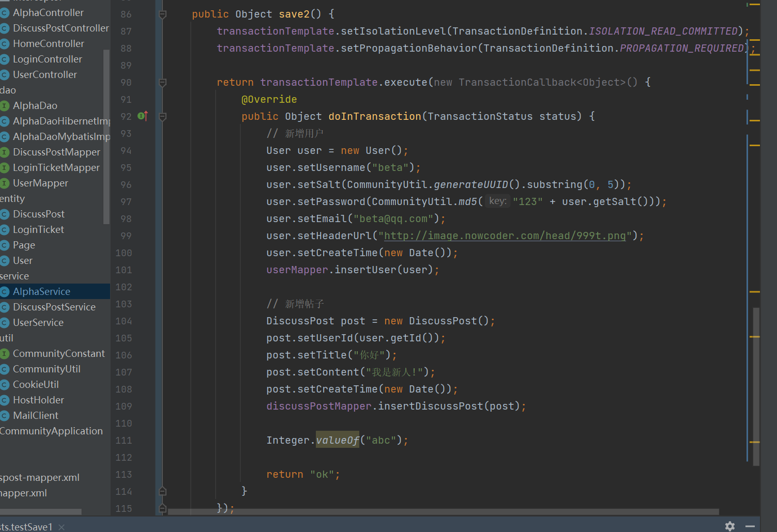The height and width of the screenshot is (532, 777).
Task: Open the LoginTicket entity class
Action: [38, 229]
